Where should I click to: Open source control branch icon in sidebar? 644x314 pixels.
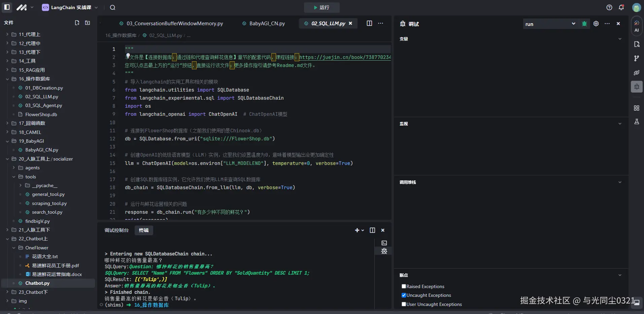point(636,58)
